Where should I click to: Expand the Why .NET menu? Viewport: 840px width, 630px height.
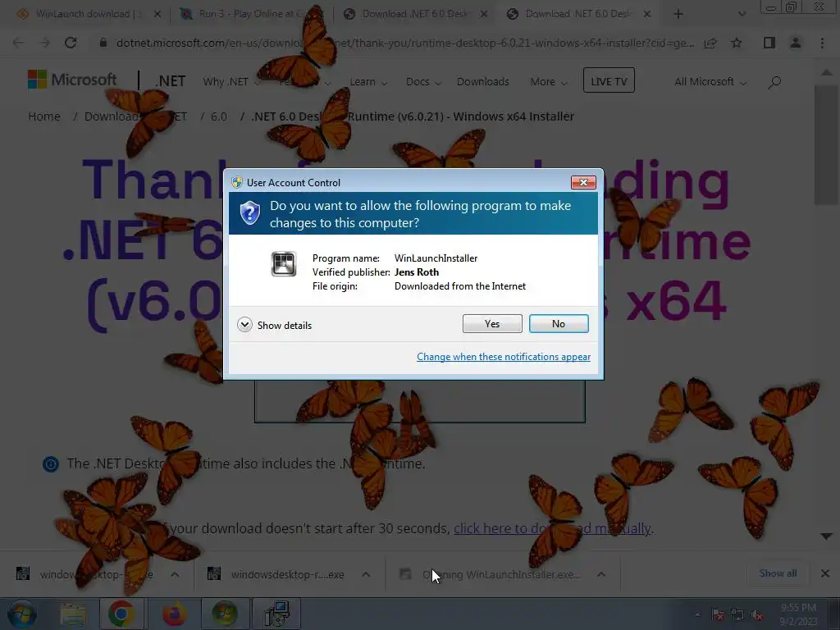click(231, 82)
